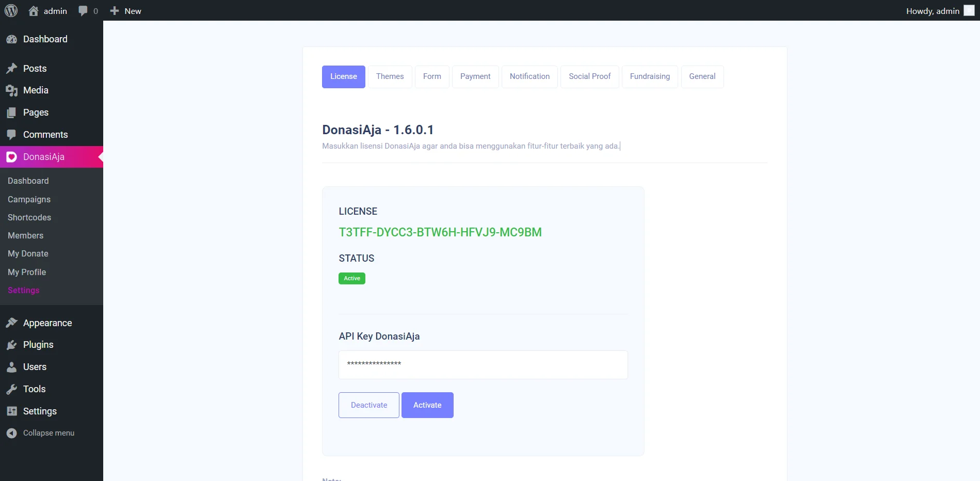Click the Settings sliders icon
Image resolution: width=980 pixels, height=481 pixels.
11,411
